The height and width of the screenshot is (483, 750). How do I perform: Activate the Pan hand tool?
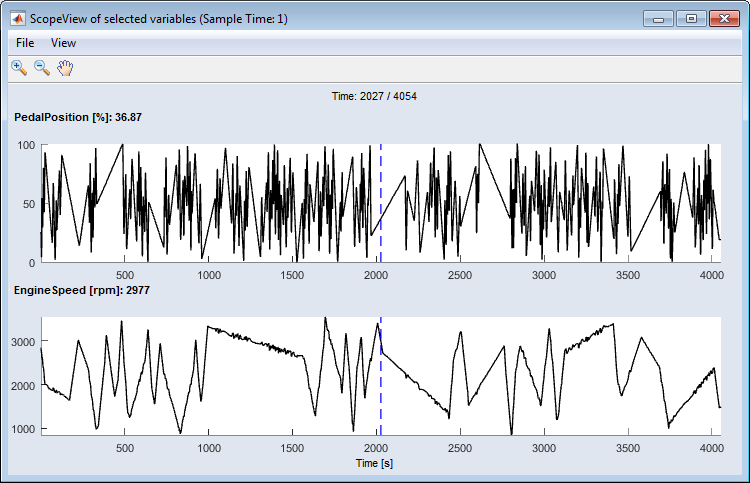(x=65, y=68)
